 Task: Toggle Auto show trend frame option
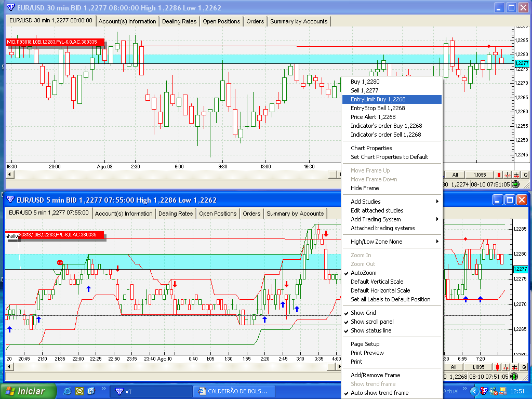[x=379, y=393]
